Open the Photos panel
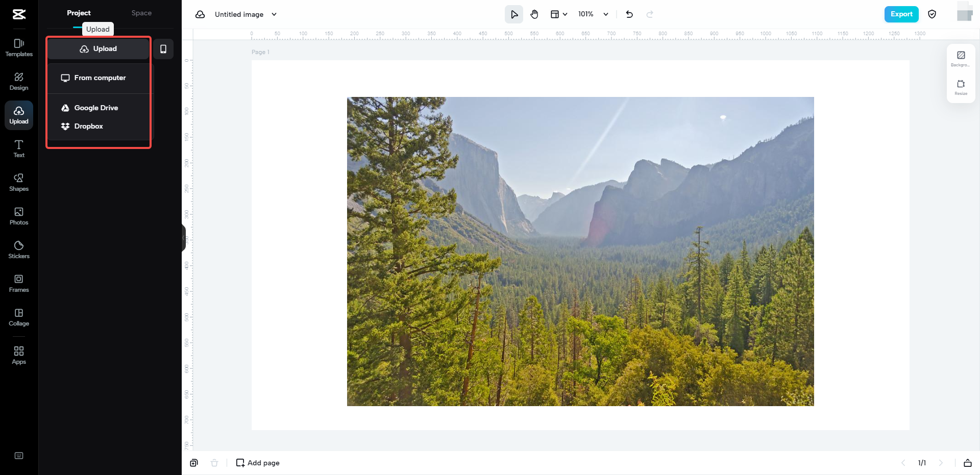 19,216
